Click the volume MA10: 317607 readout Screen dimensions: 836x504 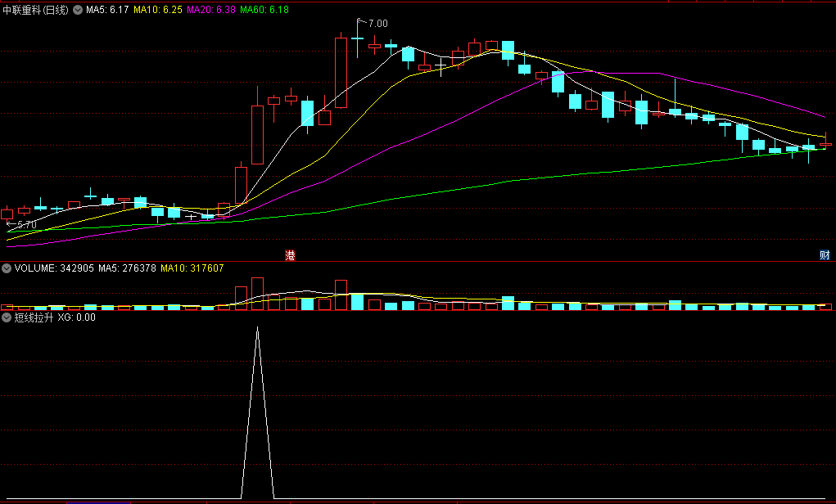tap(192, 268)
